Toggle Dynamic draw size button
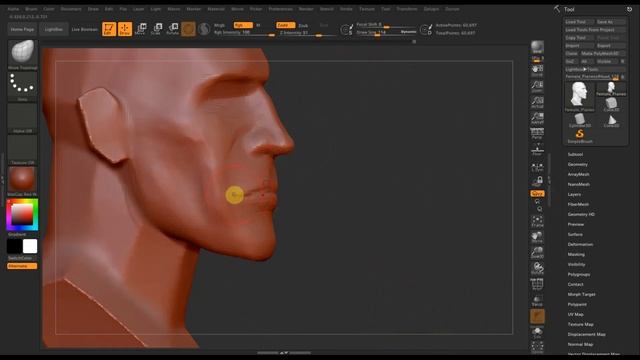 click(408, 32)
